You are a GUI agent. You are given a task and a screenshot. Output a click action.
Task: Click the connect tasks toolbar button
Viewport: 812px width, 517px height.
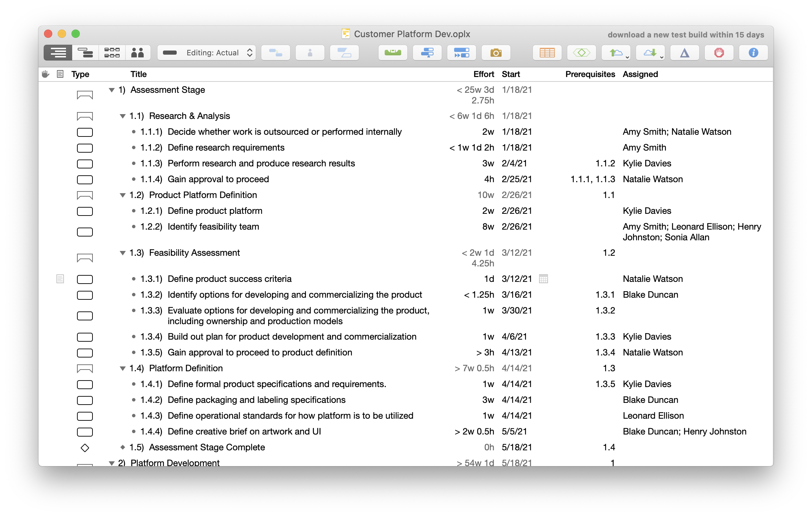[276, 53]
